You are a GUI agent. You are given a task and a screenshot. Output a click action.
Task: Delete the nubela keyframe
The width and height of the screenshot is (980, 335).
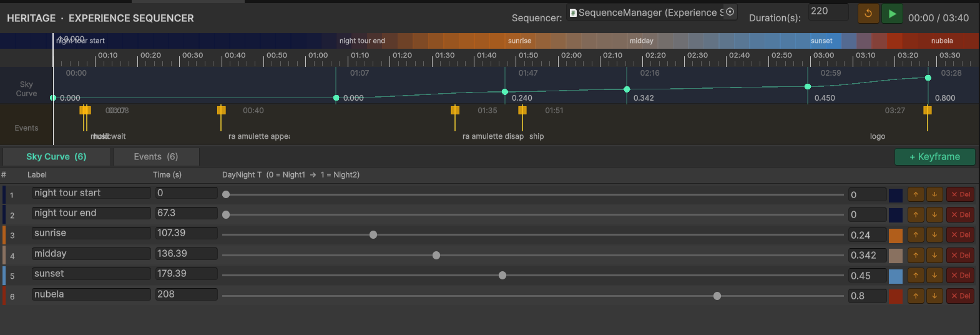click(x=960, y=296)
